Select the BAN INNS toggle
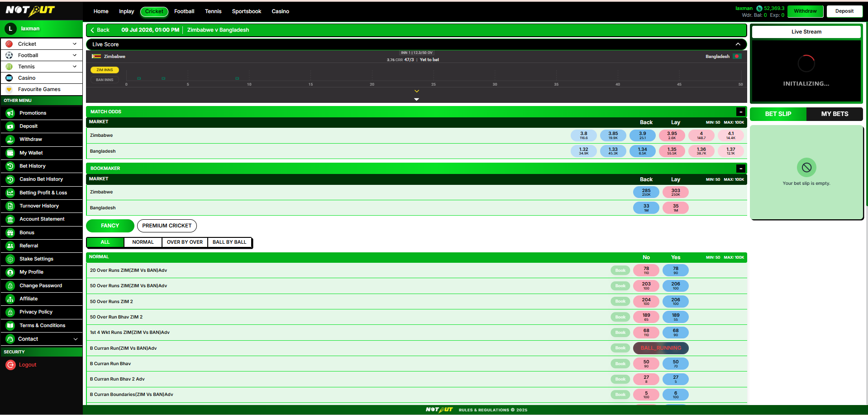This screenshot has height=415, width=868. point(105,80)
